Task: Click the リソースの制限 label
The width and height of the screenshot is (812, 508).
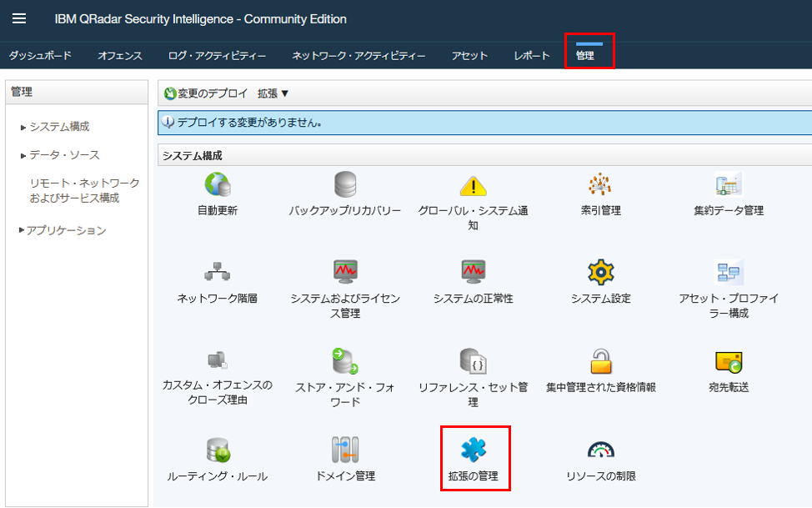Action: (601, 475)
